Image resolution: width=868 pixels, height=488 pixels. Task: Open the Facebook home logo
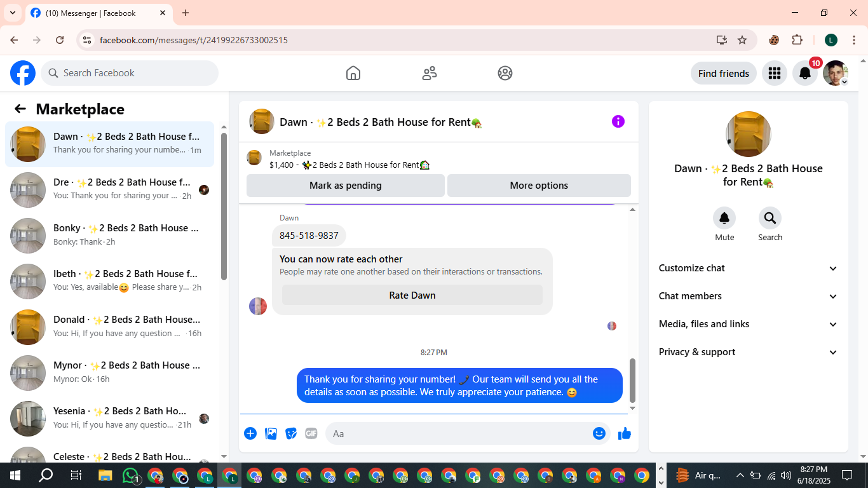click(23, 73)
